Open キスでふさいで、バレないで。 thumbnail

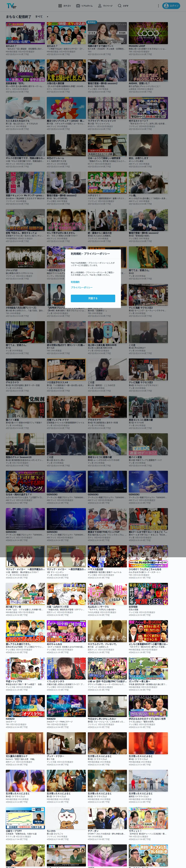pos(107,631)
